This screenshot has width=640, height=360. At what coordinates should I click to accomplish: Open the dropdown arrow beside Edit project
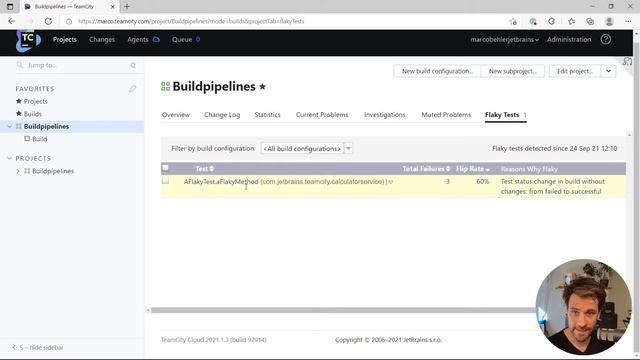click(x=608, y=71)
